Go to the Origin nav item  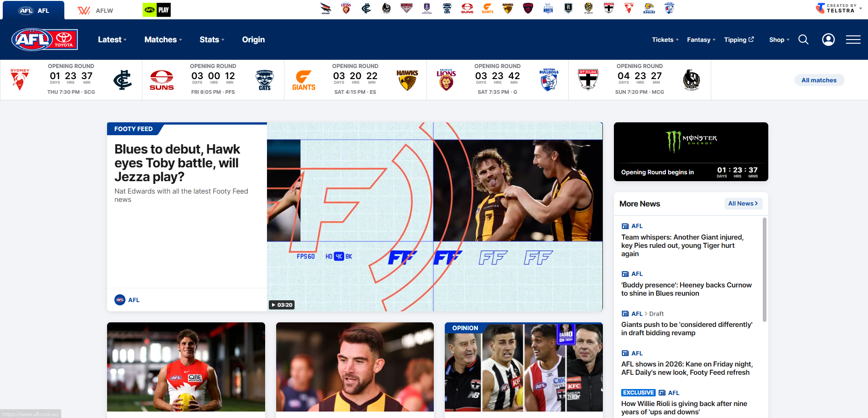[254, 40]
